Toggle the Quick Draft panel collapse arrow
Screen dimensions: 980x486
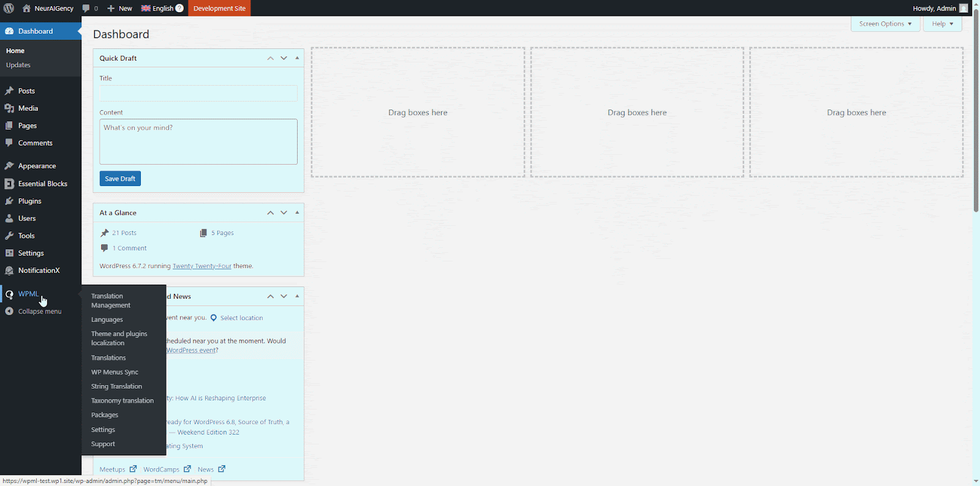297,58
